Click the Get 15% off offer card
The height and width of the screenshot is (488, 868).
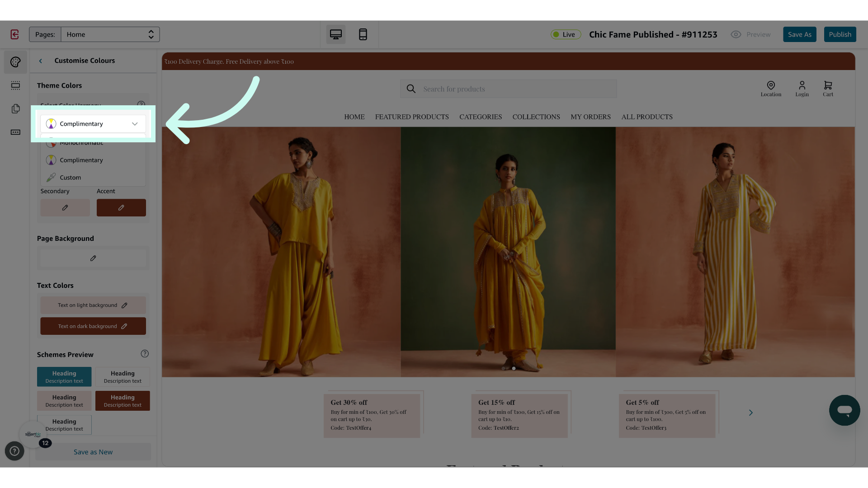[x=519, y=416]
